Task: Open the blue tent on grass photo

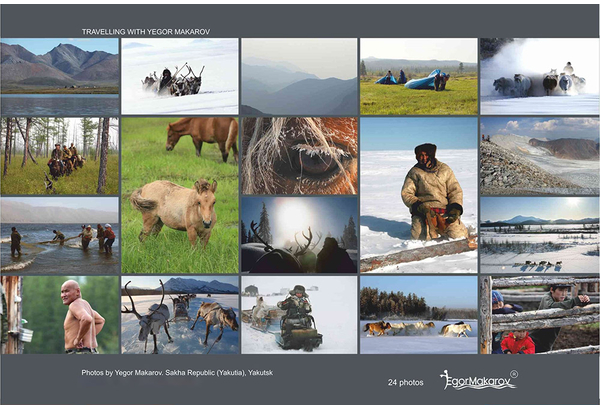Action: coord(418,76)
